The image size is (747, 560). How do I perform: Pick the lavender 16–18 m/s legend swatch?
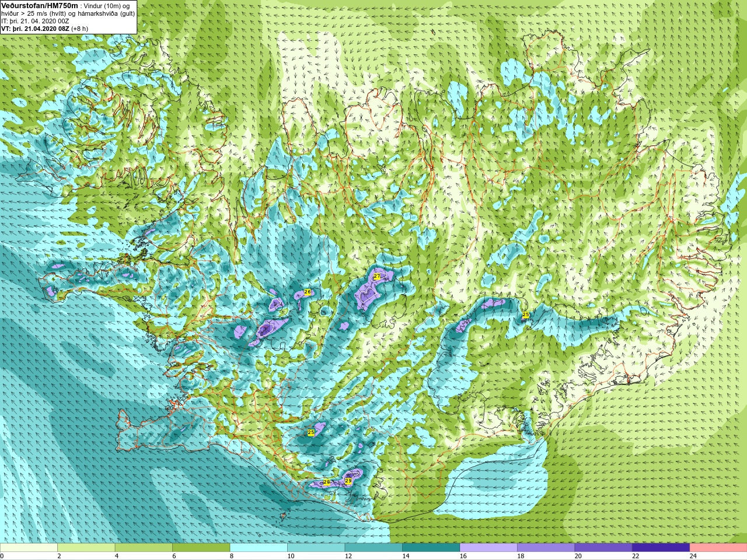488,548
